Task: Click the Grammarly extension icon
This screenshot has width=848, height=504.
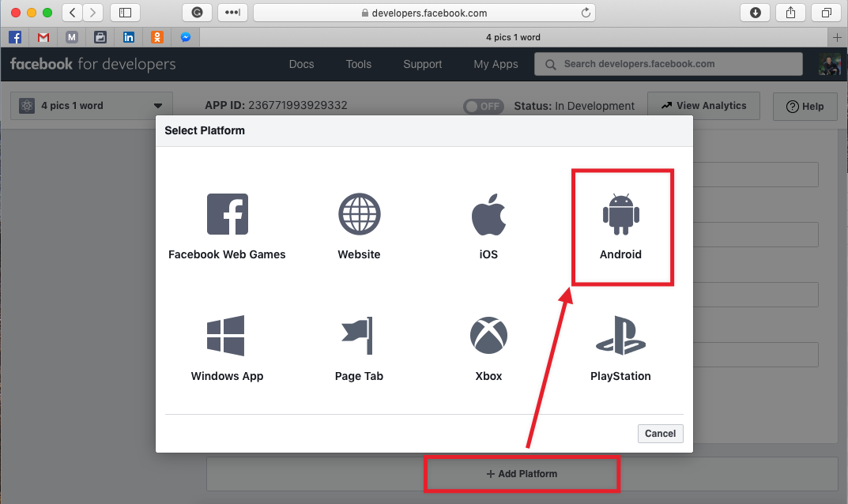Action: tap(198, 13)
